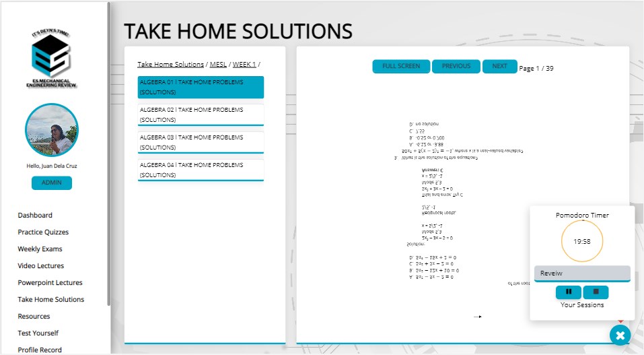The height and width of the screenshot is (355, 644).
Task: Open ALGEBRA 04 Take Home Problems
Action: pos(201,170)
